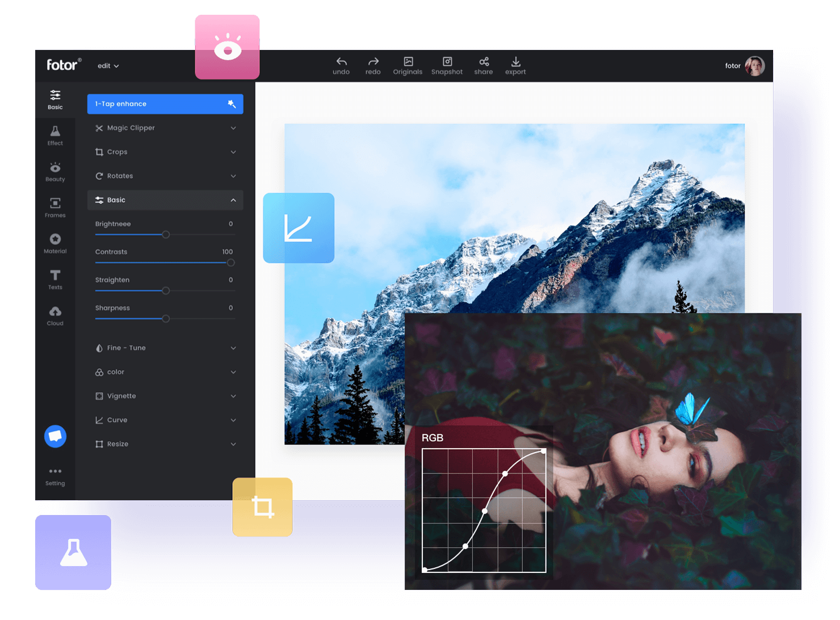Expand the Resize section chevron
Viewport: 840px width, 620px height.
tap(233, 444)
